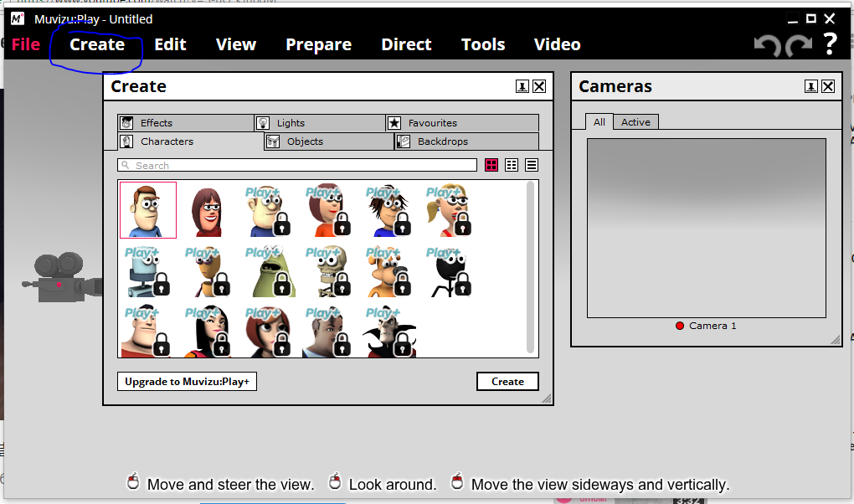The height and width of the screenshot is (504, 854).
Task: Close the Create panel
Action: pos(539,86)
